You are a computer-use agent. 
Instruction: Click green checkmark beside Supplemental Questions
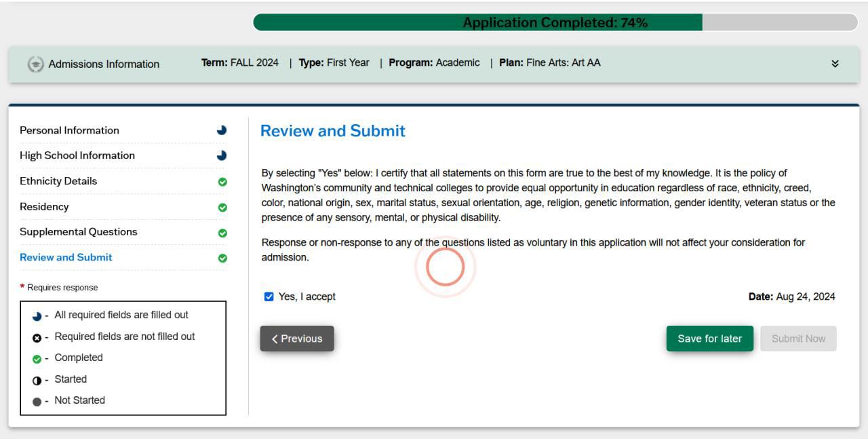(222, 233)
